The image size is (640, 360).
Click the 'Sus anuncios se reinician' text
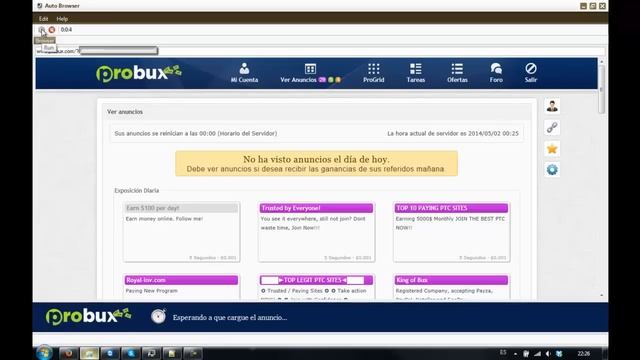(196, 133)
